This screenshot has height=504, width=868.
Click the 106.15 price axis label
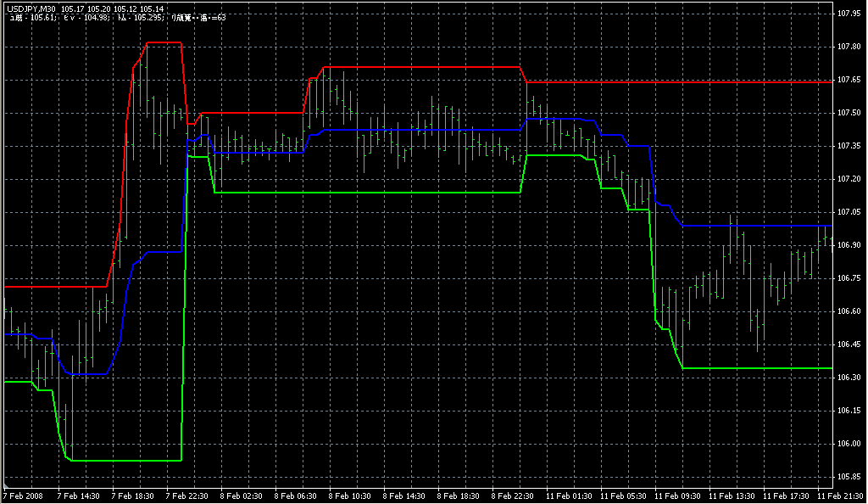pyautogui.click(x=849, y=411)
